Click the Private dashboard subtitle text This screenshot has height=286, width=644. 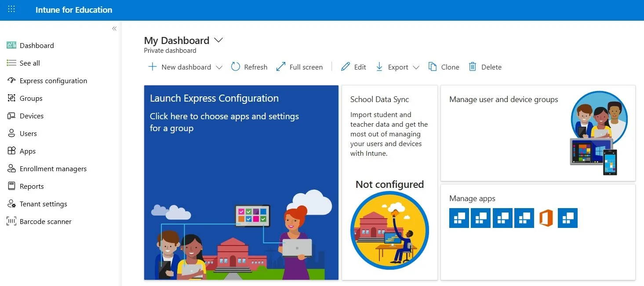(170, 51)
